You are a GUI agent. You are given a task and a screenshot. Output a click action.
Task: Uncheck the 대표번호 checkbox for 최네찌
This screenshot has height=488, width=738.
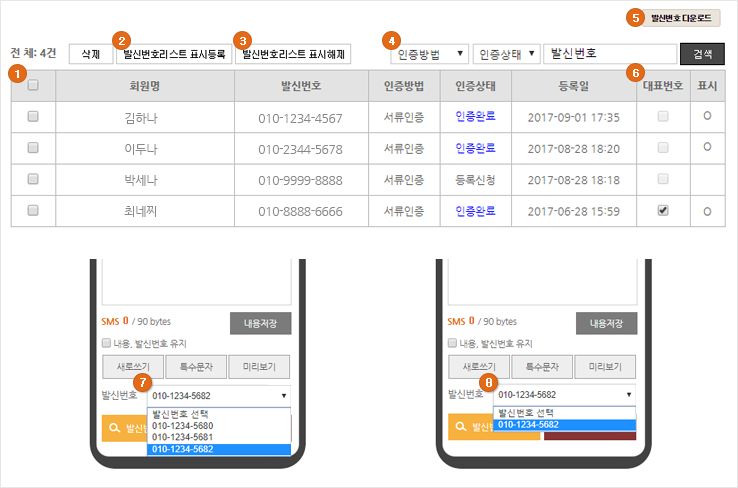point(663,211)
